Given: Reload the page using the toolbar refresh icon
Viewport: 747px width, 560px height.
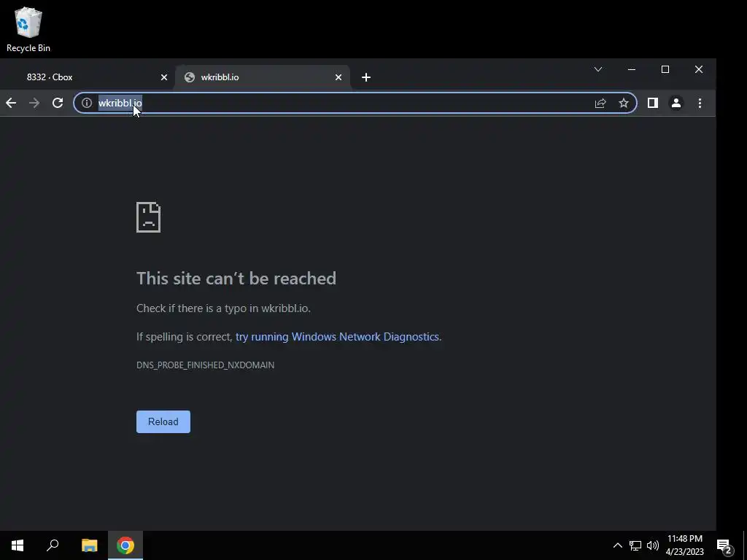Looking at the screenshot, I should (x=58, y=103).
